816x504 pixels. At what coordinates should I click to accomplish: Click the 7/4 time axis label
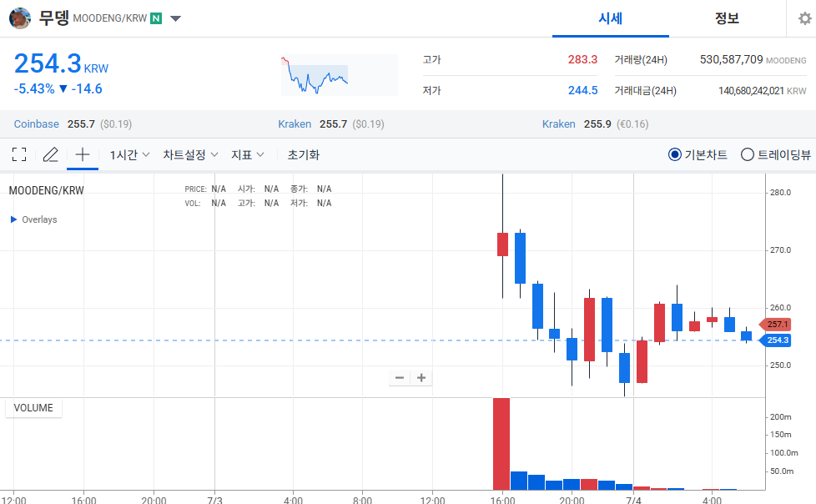click(633, 500)
